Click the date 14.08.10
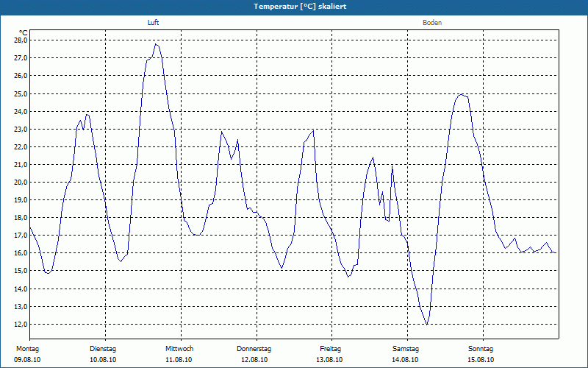The width and height of the screenshot is (588, 368). 405,360
